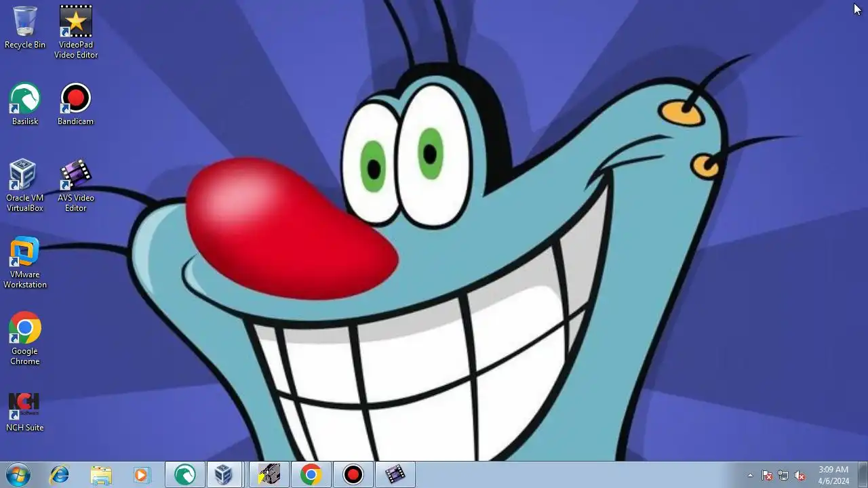Open the clock showing 3:09 AM
868x488 pixels.
tap(833, 475)
